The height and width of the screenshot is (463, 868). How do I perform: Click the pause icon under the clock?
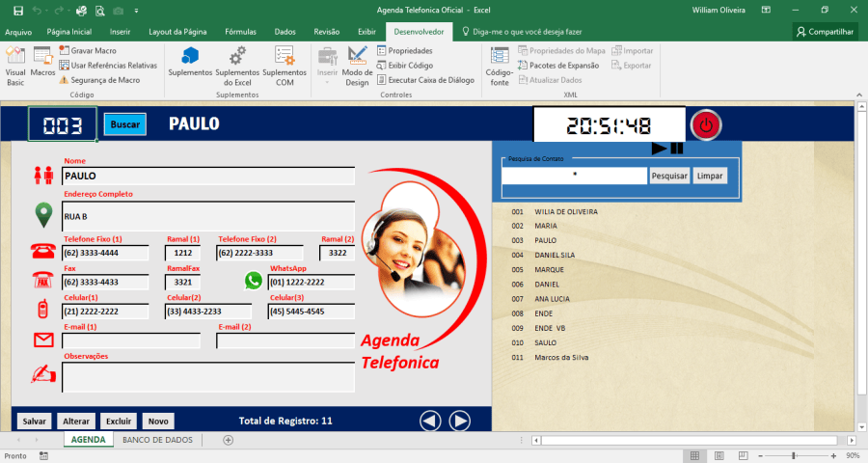677,148
